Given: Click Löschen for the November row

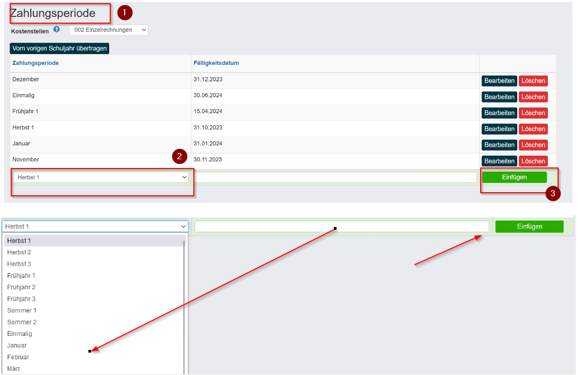Looking at the screenshot, I should (533, 161).
